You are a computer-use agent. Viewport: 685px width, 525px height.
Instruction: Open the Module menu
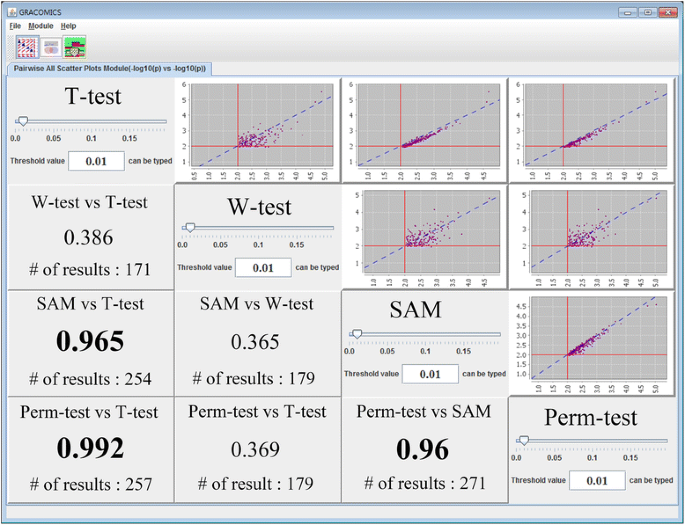pyautogui.click(x=41, y=26)
